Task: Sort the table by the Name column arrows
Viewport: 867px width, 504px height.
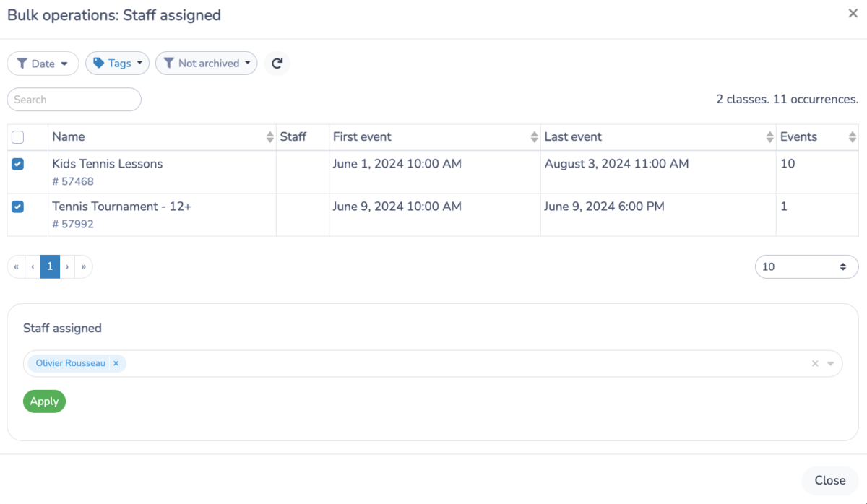Action: 270,136
